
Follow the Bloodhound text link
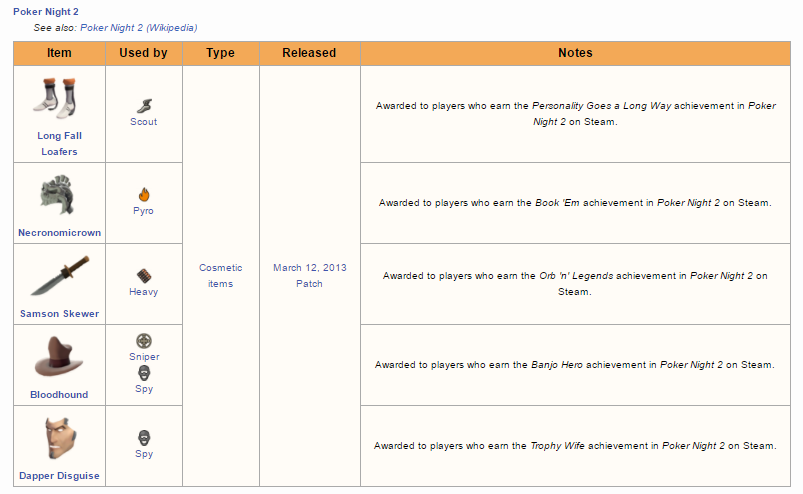(x=59, y=395)
